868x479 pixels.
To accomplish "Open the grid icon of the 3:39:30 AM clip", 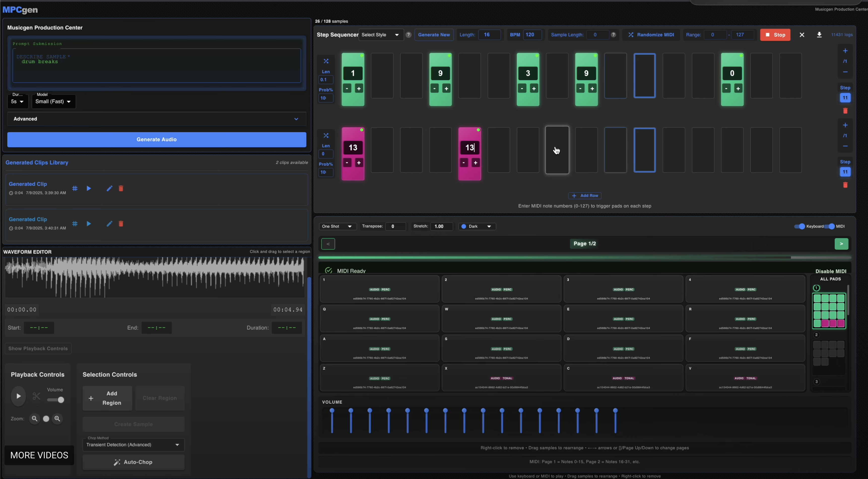I will [75, 188].
